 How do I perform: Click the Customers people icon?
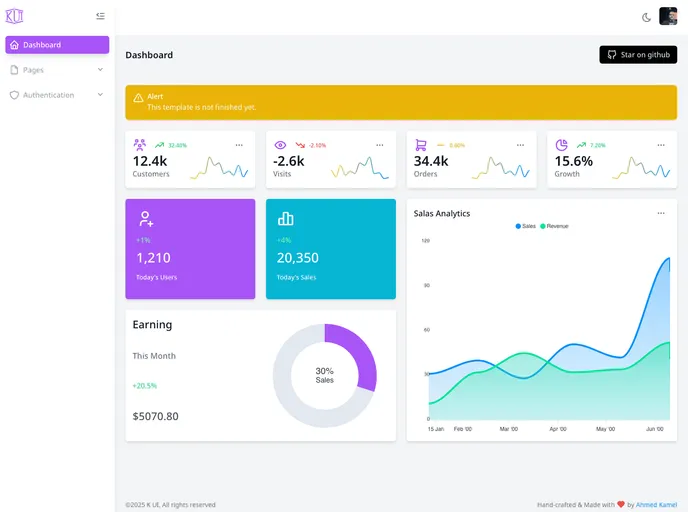tap(140, 144)
